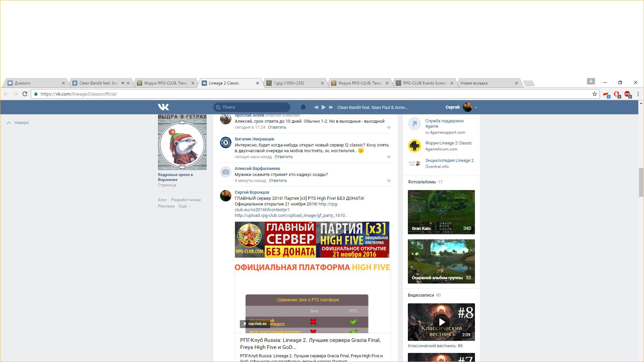Click the flag mail extension icon
This screenshot has width=644, height=362.
pyautogui.click(x=606, y=94)
